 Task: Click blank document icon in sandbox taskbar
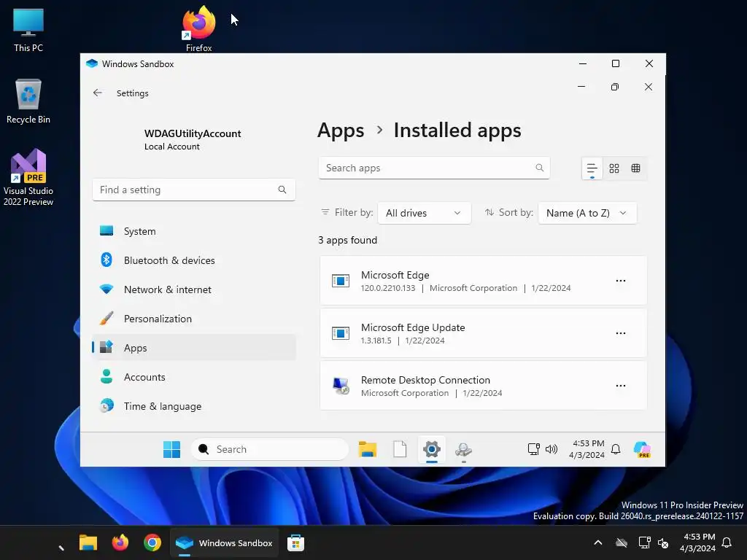pos(400,449)
